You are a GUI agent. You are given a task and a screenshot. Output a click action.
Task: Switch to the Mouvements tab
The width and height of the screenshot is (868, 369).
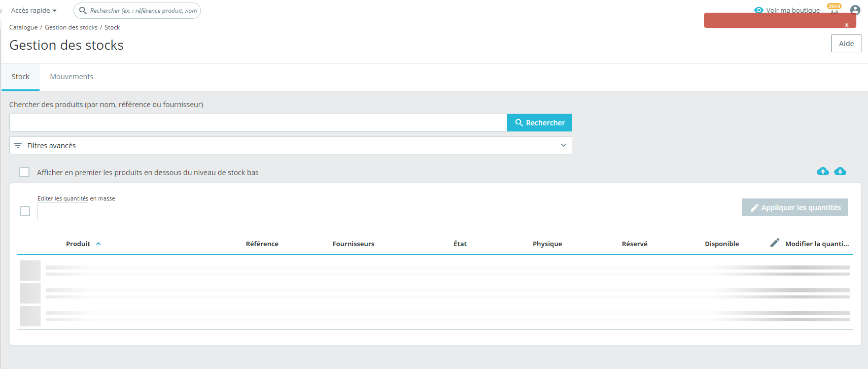72,77
